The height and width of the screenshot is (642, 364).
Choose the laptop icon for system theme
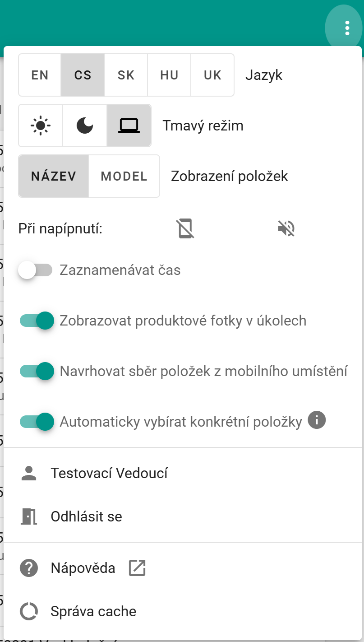[129, 126]
